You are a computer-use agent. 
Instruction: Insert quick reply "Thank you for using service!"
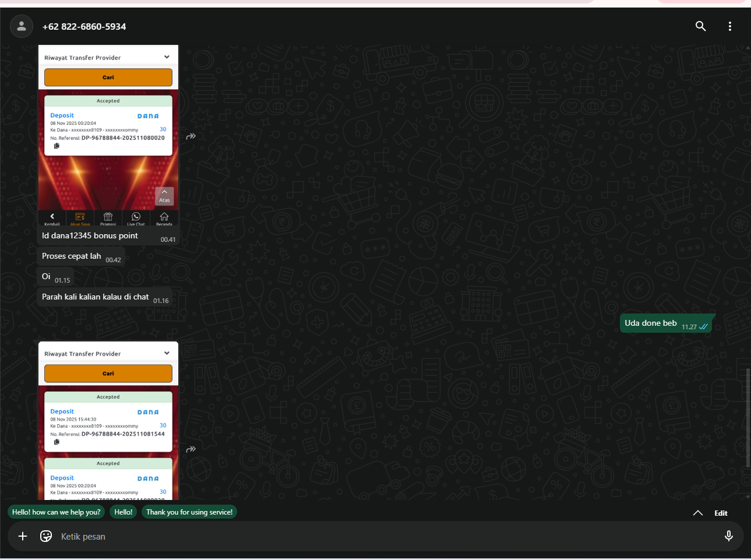point(189,512)
